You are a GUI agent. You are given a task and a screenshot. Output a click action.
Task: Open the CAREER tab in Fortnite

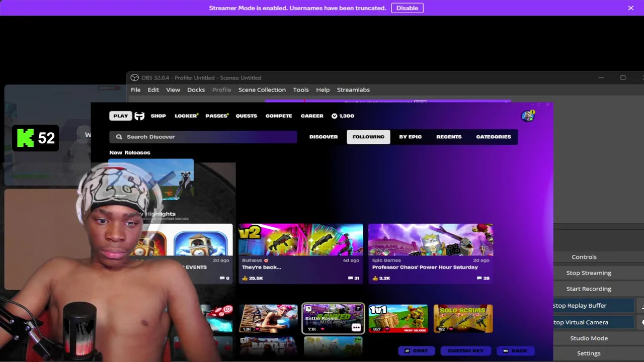point(312,116)
